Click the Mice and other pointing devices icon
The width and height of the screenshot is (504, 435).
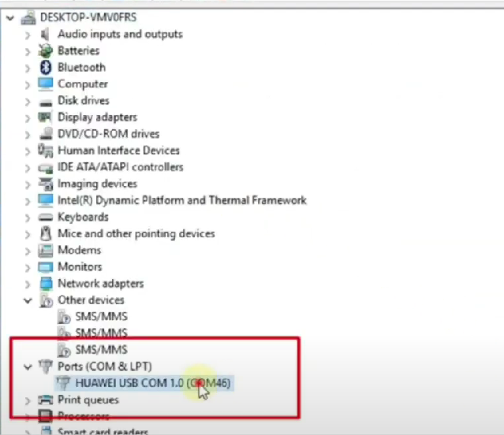(46, 233)
